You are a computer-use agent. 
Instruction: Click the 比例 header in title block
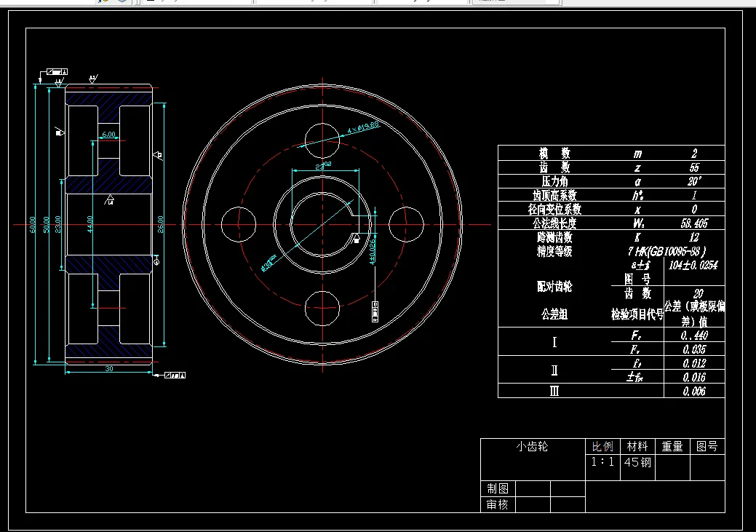click(x=602, y=447)
